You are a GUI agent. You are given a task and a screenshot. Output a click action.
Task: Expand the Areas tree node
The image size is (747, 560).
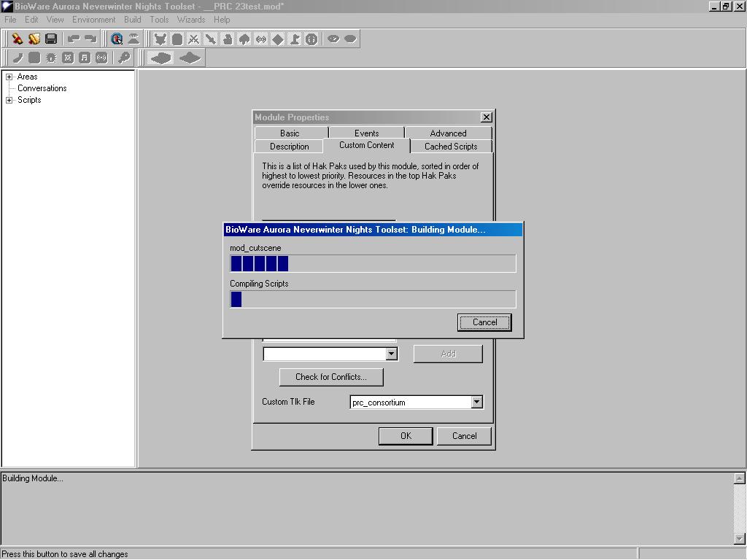click(9, 76)
